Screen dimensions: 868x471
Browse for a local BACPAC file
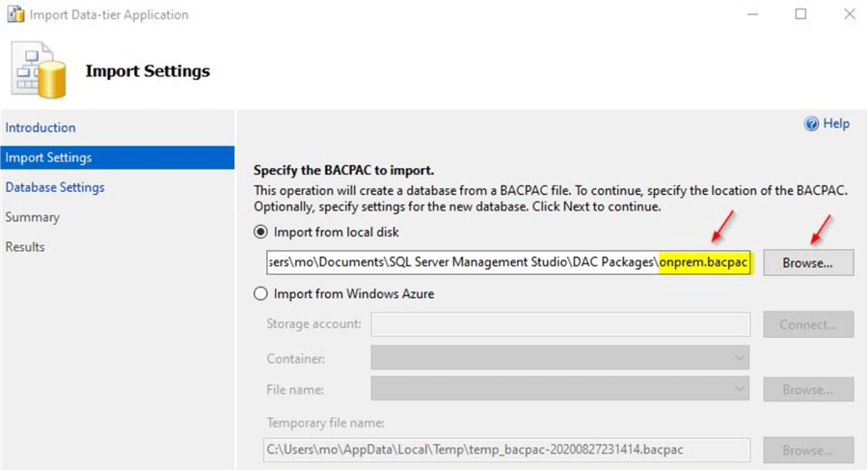pos(808,263)
